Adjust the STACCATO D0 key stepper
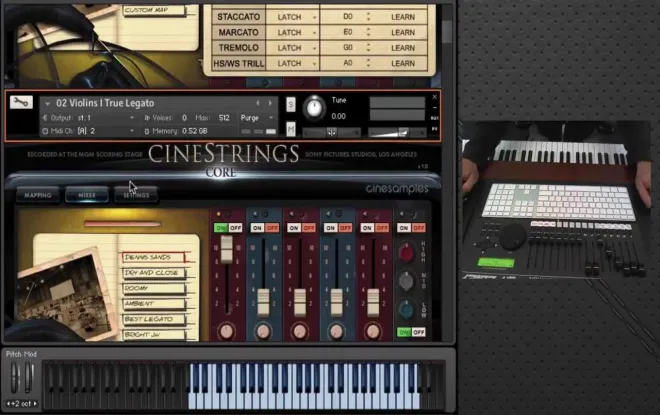Screen dimensions: 660x415 pos(369,16)
